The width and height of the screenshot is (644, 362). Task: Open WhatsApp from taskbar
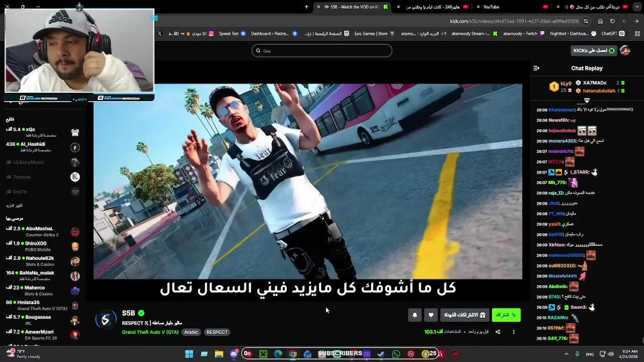click(x=396, y=354)
